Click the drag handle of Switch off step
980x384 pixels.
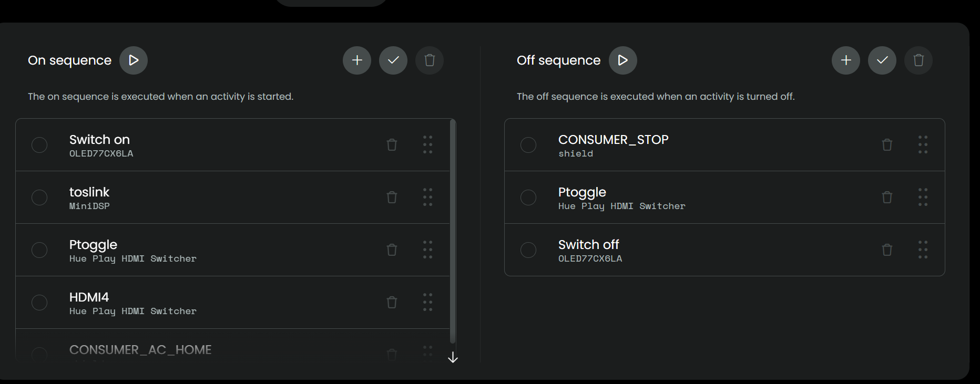pyautogui.click(x=923, y=250)
